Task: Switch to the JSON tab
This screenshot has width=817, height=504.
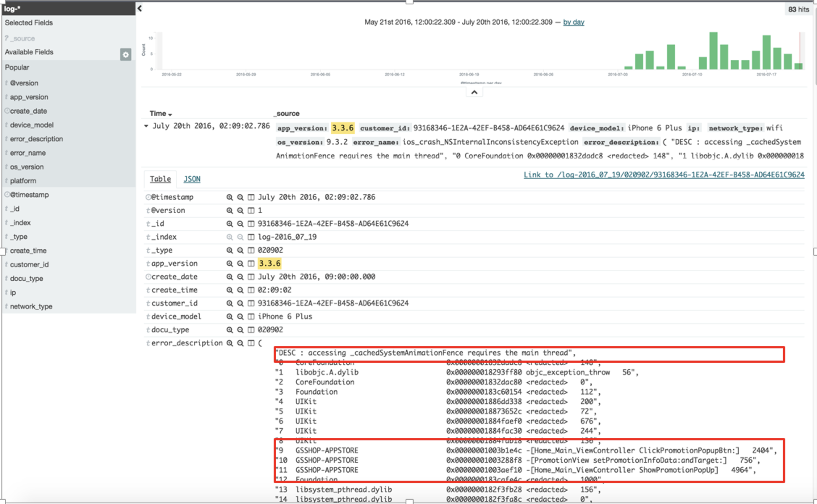Action: (x=192, y=179)
